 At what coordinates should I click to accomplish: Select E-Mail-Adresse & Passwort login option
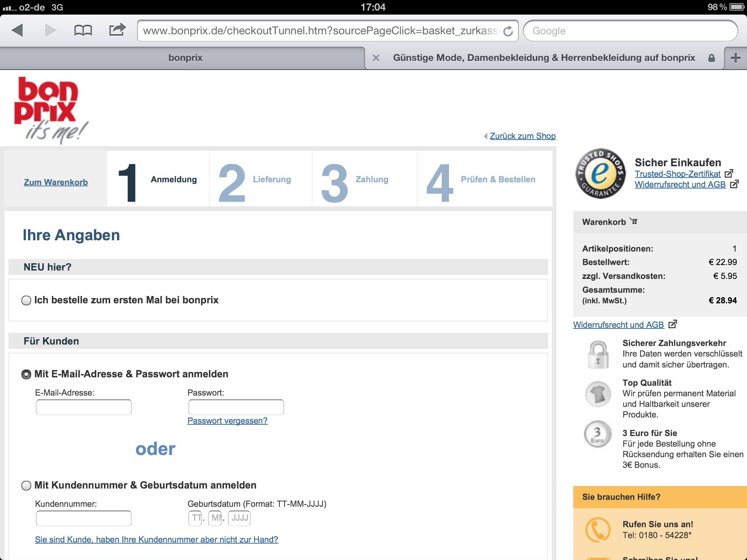[26, 374]
